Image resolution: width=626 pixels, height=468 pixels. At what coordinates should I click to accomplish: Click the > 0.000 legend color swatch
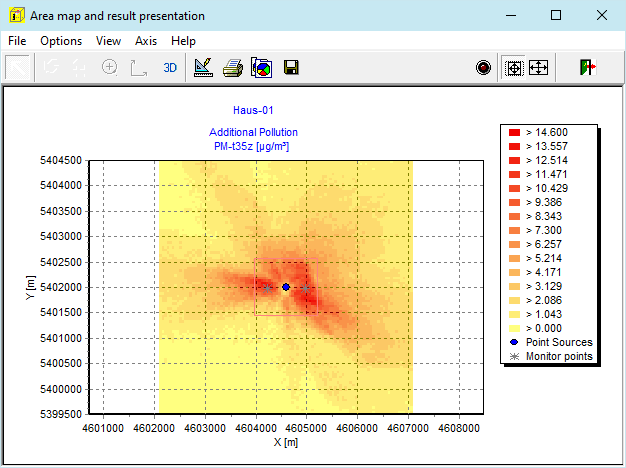pos(514,328)
